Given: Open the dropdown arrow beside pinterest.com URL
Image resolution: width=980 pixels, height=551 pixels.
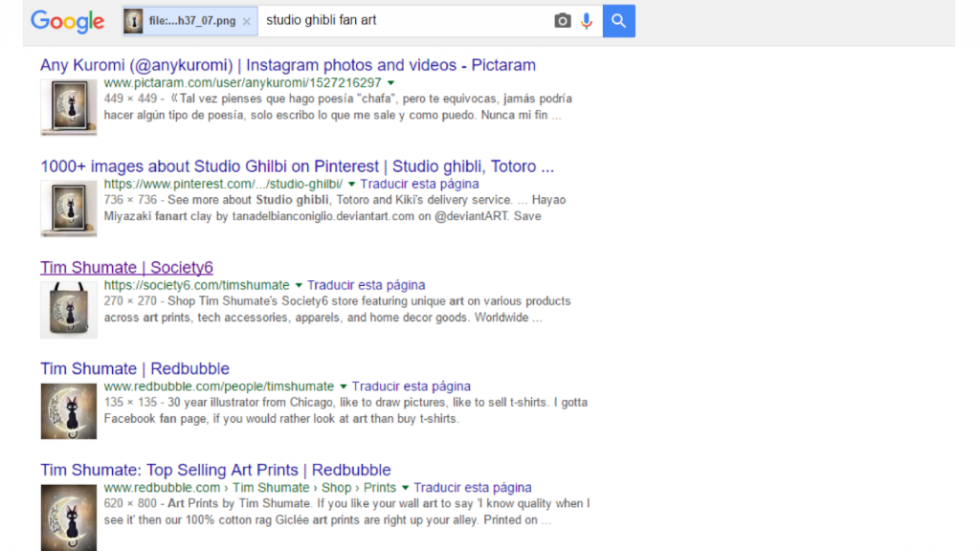Looking at the screenshot, I should point(352,185).
